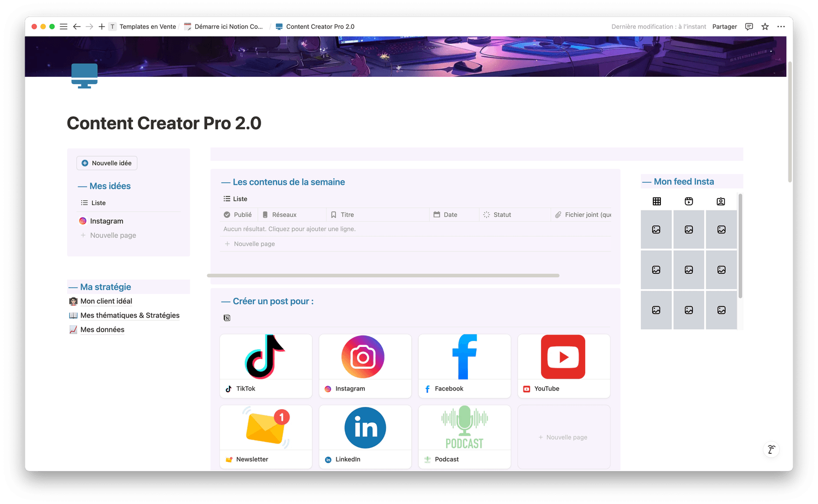This screenshot has height=504, width=818.
Task: Open the YouTube card
Action: tap(564, 366)
